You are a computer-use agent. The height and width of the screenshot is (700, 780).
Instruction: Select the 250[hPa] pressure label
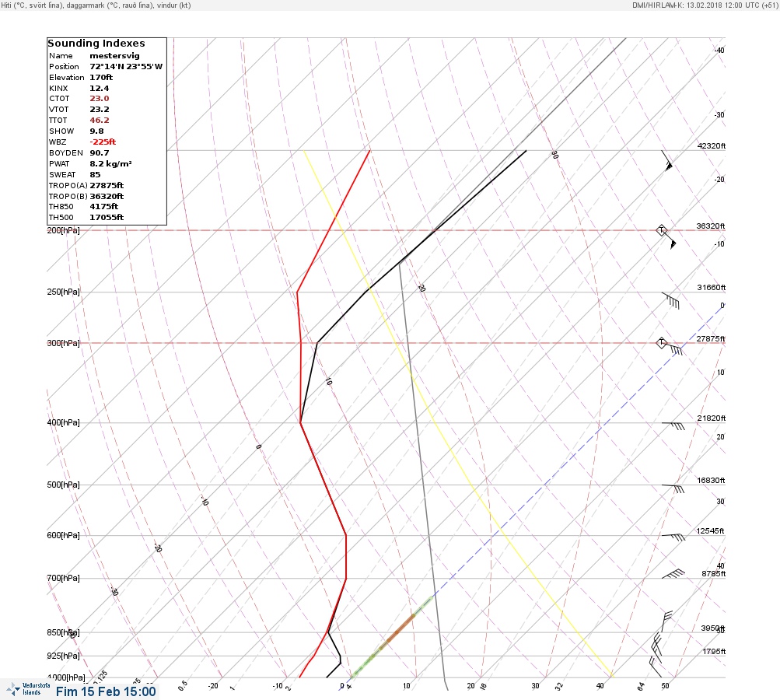[63, 292]
